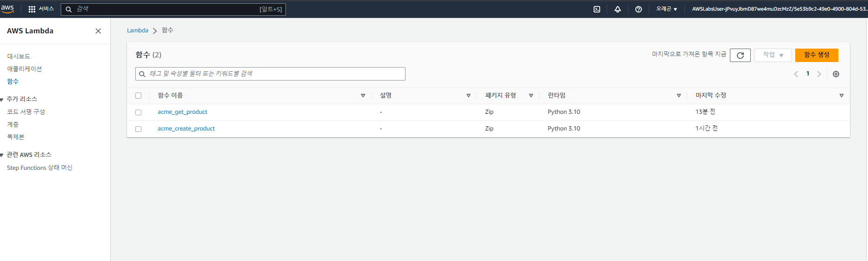The image size is (868, 261).
Task: Open the 작업 actions dropdown
Action: tap(773, 55)
